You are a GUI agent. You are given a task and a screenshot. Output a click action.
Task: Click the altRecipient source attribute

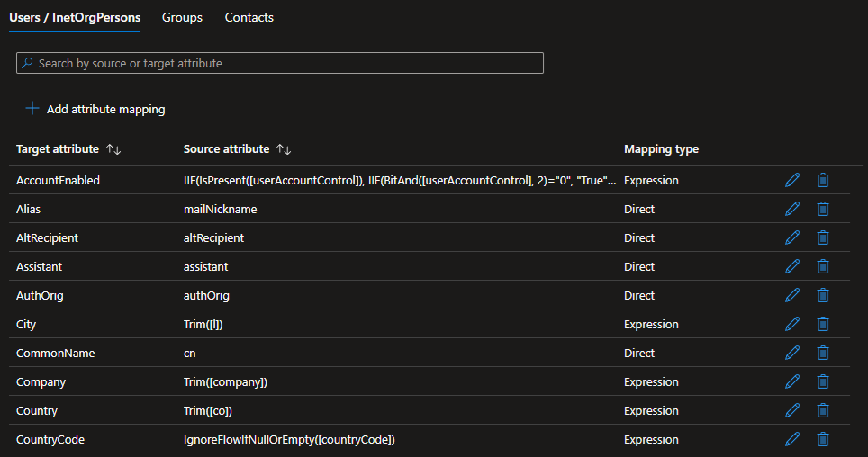213,237
